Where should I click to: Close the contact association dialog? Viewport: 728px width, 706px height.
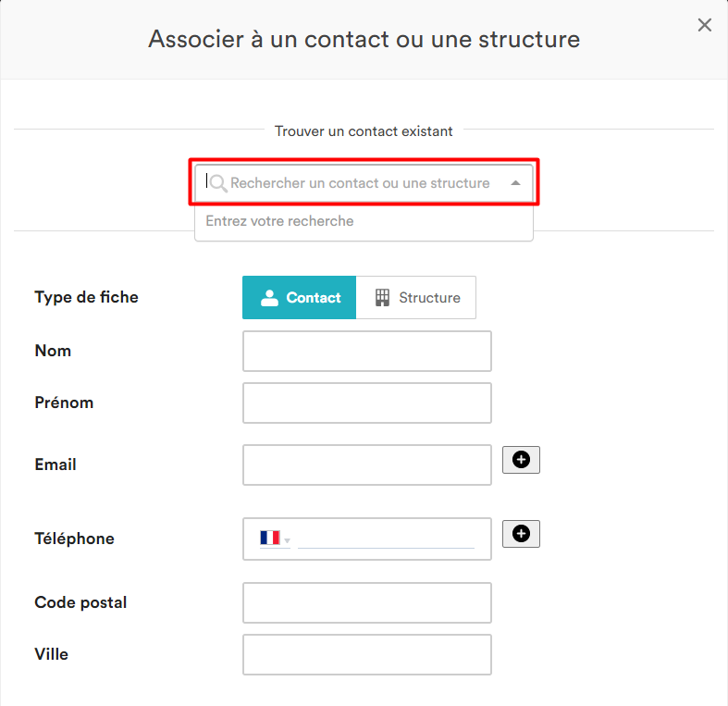(x=705, y=25)
